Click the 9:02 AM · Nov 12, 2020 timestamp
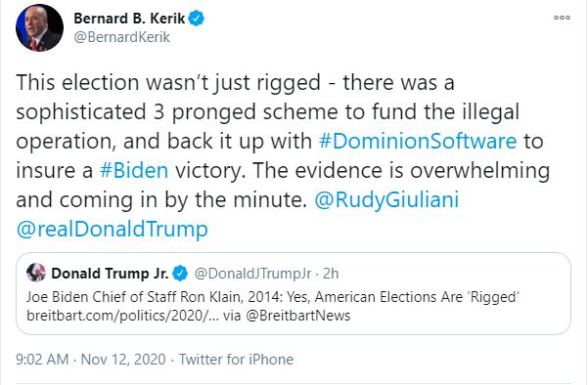 point(90,360)
